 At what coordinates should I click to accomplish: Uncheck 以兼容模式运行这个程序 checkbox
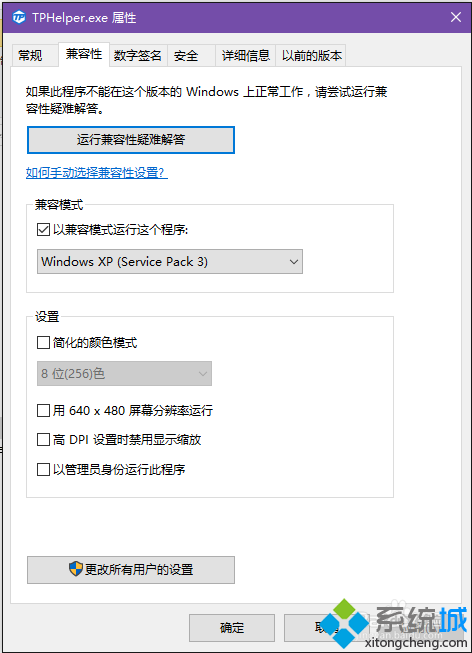pyautogui.click(x=43, y=229)
